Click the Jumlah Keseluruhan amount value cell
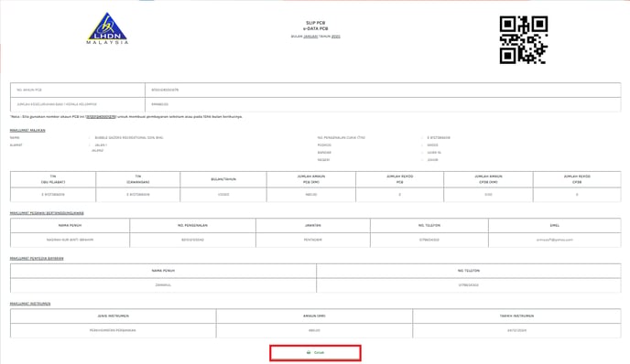 383,104
